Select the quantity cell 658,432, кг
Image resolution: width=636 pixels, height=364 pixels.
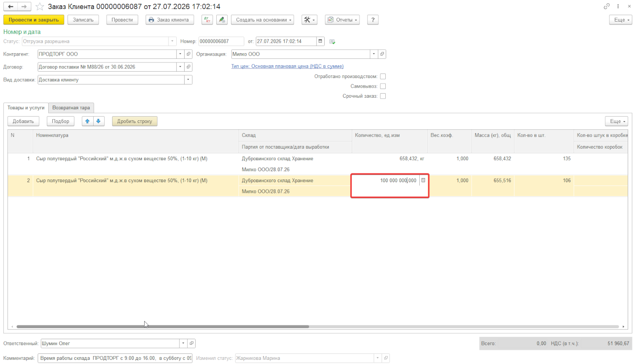tap(389, 158)
